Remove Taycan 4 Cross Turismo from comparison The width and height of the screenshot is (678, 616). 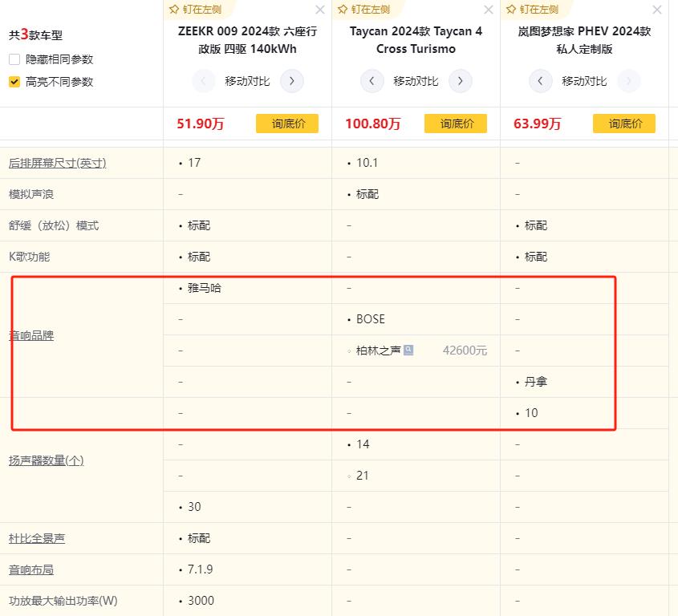pyautogui.click(x=489, y=10)
